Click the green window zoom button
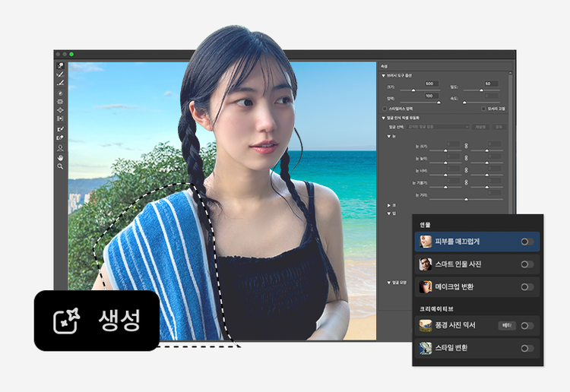 point(71,54)
